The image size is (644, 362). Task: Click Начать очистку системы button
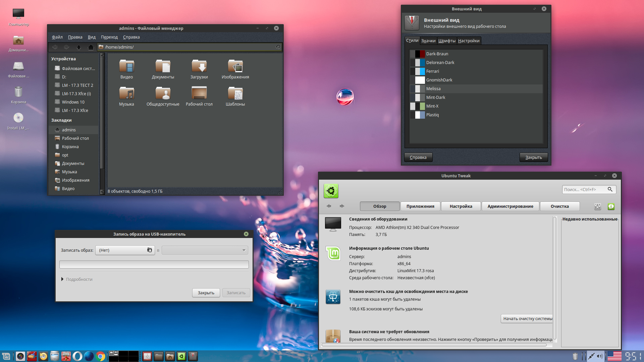click(x=527, y=318)
